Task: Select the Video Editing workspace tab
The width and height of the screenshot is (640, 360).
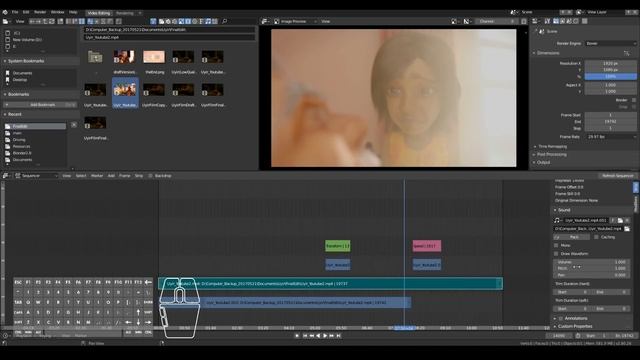Action: click(99, 13)
